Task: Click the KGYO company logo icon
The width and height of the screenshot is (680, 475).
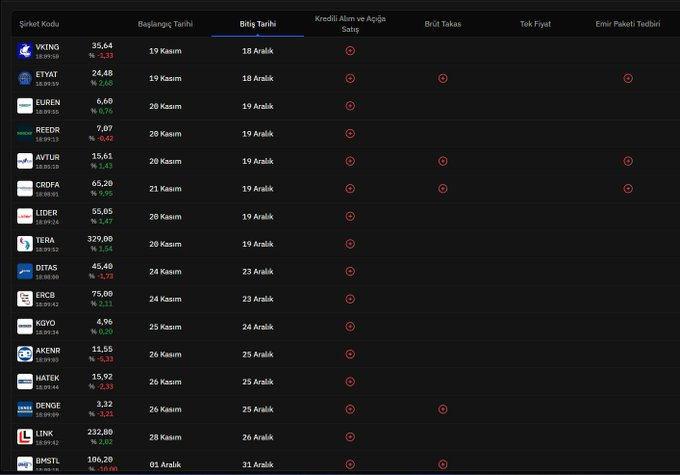Action: 25,327
